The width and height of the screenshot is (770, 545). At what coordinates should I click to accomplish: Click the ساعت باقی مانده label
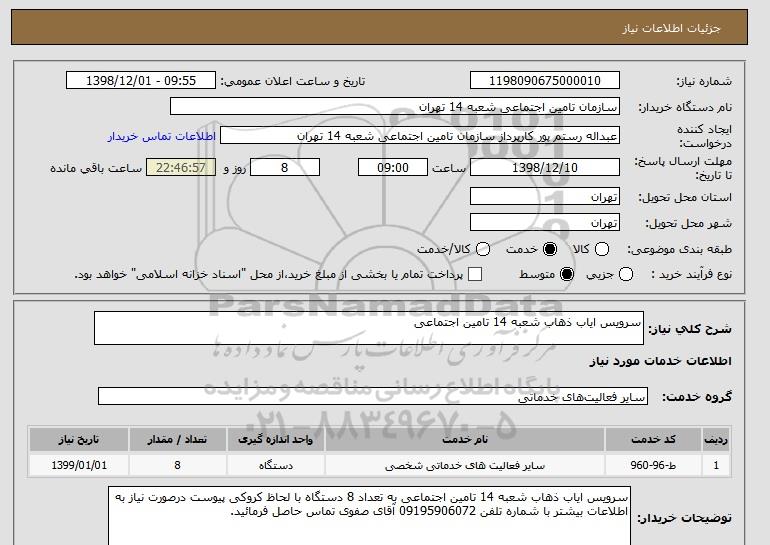[96, 168]
